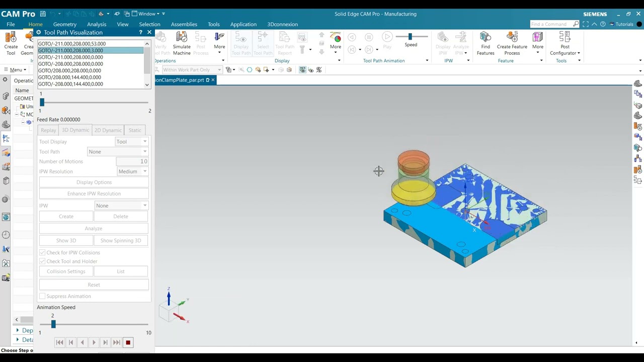Click the Number of Motions field
Viewport: 644px width, 362px height.
coord(132,161)
